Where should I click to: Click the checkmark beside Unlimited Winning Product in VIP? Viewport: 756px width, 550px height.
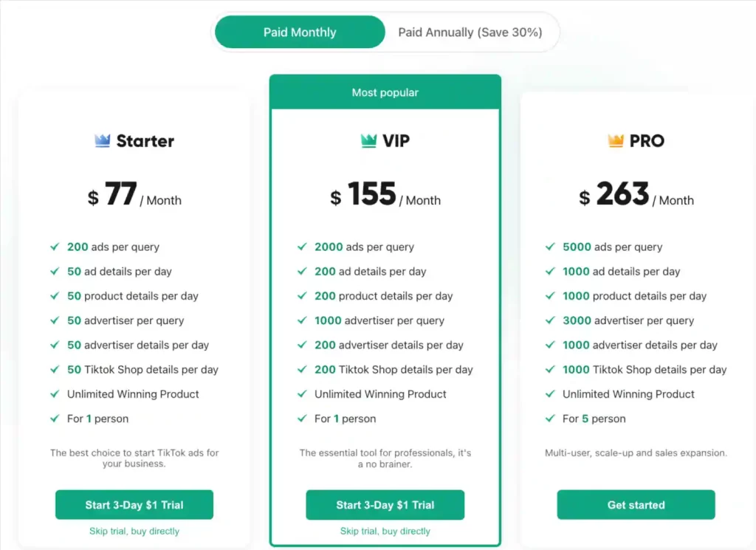pos(303,394)
